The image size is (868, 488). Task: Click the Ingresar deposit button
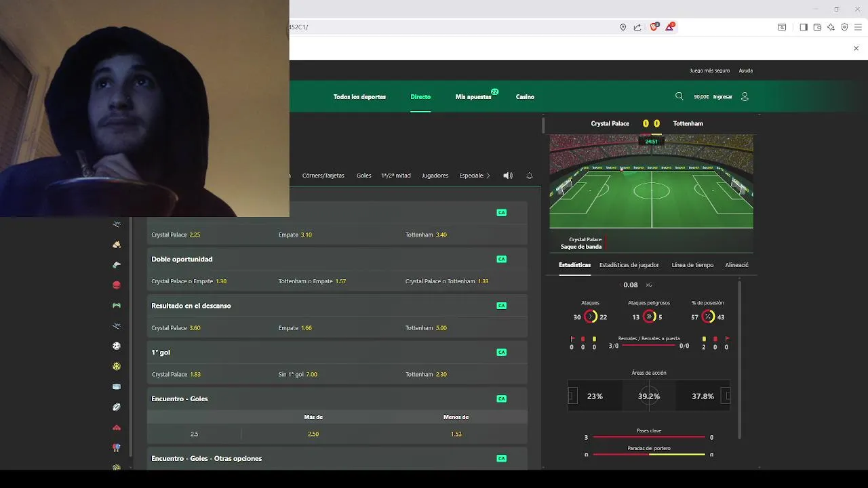pyautogui.click(x=723, y=97)
